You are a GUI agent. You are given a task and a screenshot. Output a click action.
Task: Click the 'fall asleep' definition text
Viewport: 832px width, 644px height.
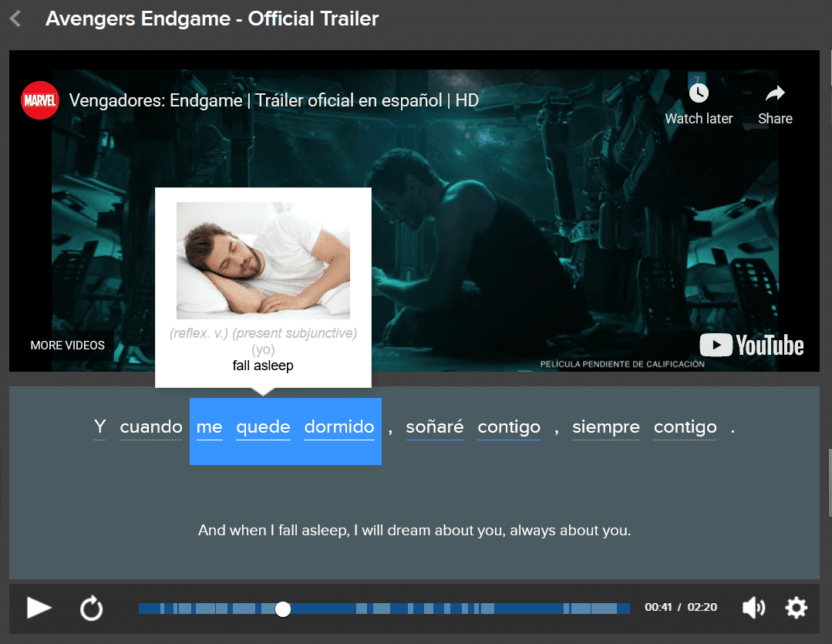point(263,366)
